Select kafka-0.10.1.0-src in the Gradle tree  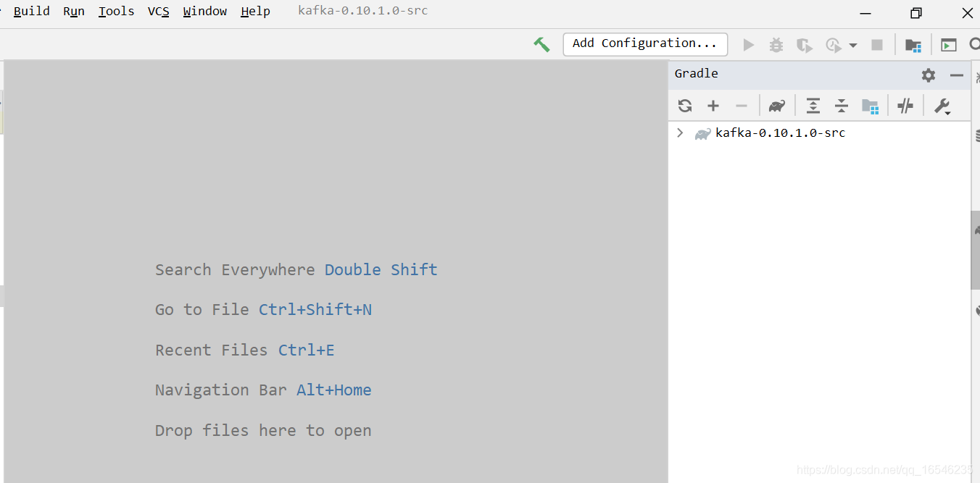[x=780, y=133]
